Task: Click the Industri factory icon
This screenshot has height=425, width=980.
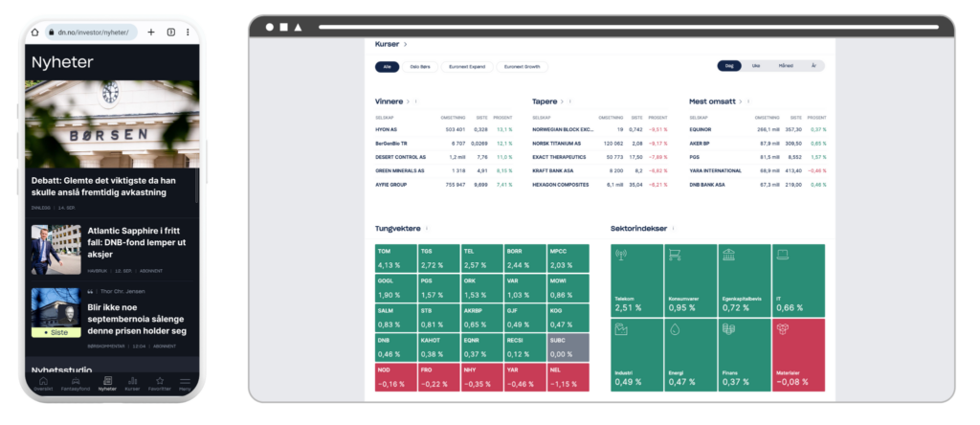Action: click(x=620, y=329)
